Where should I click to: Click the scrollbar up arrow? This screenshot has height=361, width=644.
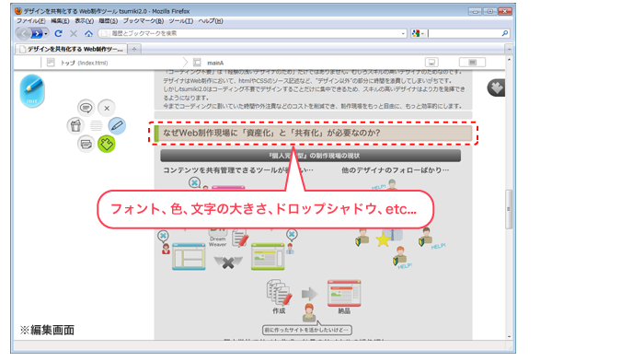[x=509, y=60]
